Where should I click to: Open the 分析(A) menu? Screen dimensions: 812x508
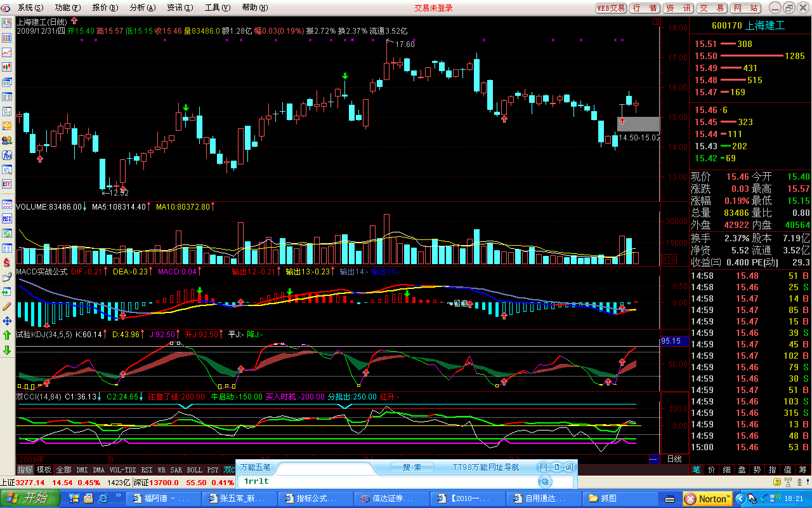pos(143,8)
